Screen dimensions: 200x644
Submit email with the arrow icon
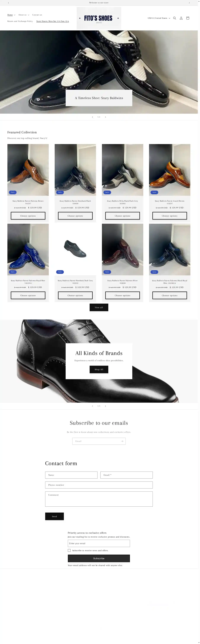point(122,441)
